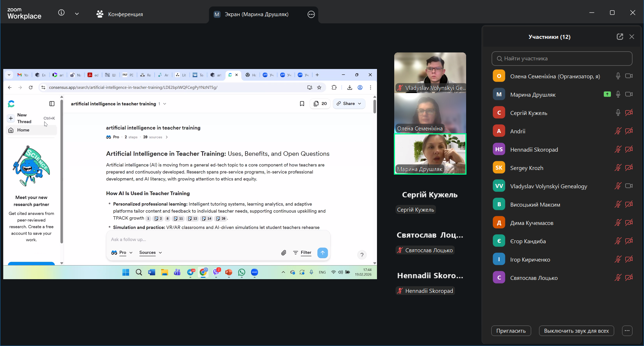Screen dimensions: 644x346
Task: Unmute Andrii's microphone
Action: click(618, 131)
